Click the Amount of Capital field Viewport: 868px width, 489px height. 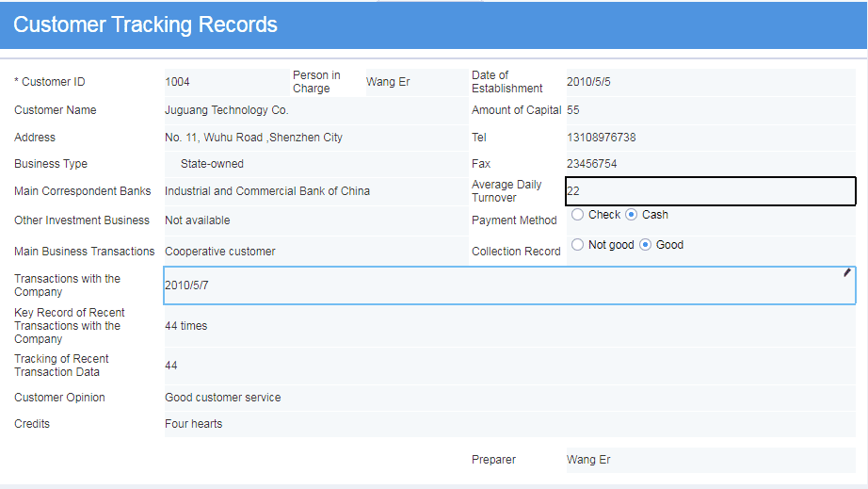[x=711, y=110]
